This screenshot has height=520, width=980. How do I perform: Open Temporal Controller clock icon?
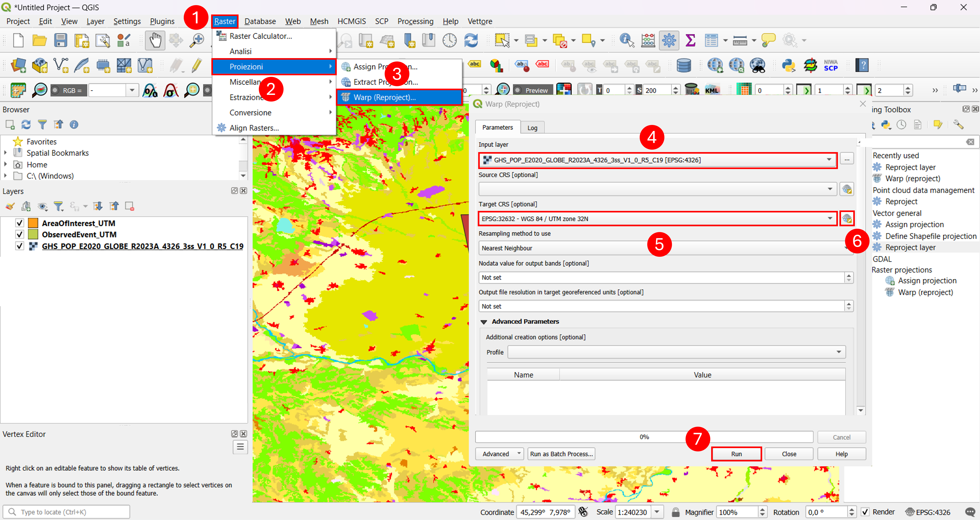pyautogui.click(x=449, y=40)
